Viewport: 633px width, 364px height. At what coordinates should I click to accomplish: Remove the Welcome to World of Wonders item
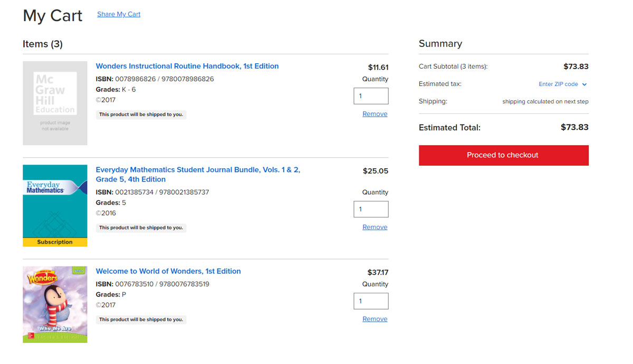pyautogui.click(x=375, y=319)
